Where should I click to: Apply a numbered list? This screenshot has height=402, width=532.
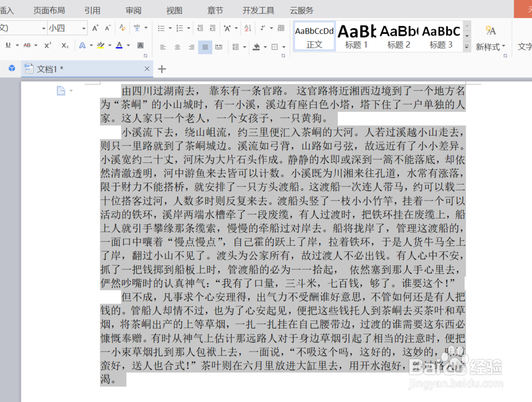(x=180, y=28)
